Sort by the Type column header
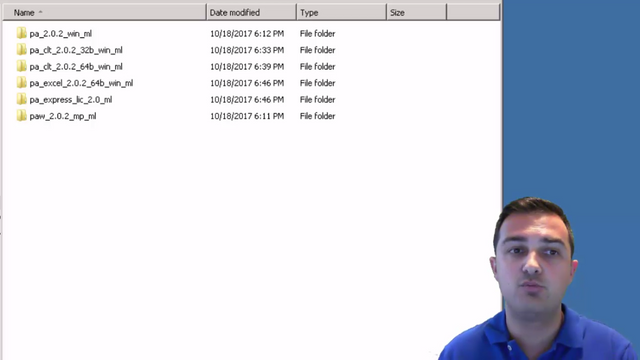Image resolution: width=640 pixels, height=360 pixels. pos(342,13)
